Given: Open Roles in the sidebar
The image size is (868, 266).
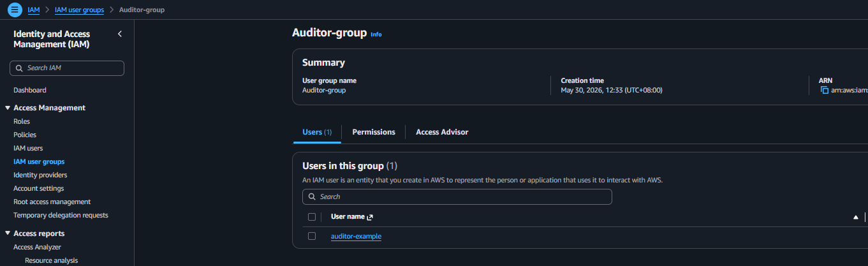Looking at the screenshot, I should coord(22,121).
